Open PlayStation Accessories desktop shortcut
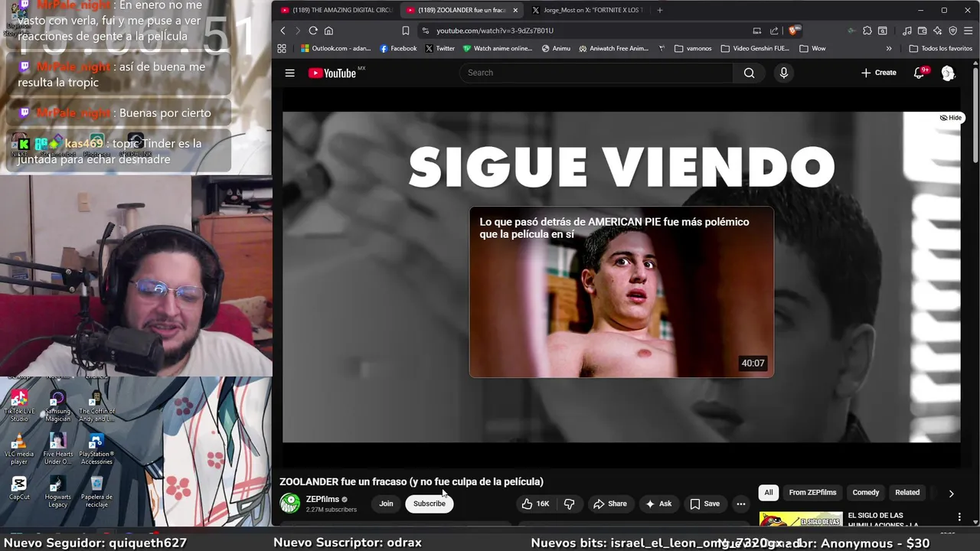This screenshot has width=980, height=551. point(96,449)
